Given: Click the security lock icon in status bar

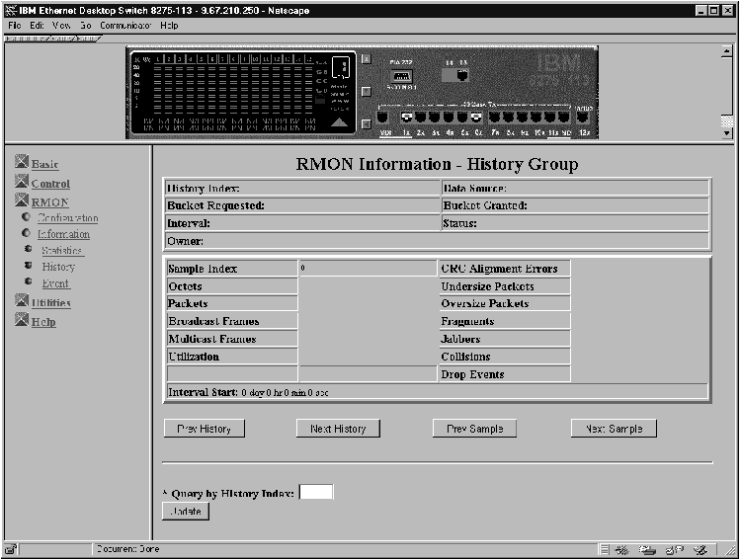Looking at the screenshot, I should [11, 549].
